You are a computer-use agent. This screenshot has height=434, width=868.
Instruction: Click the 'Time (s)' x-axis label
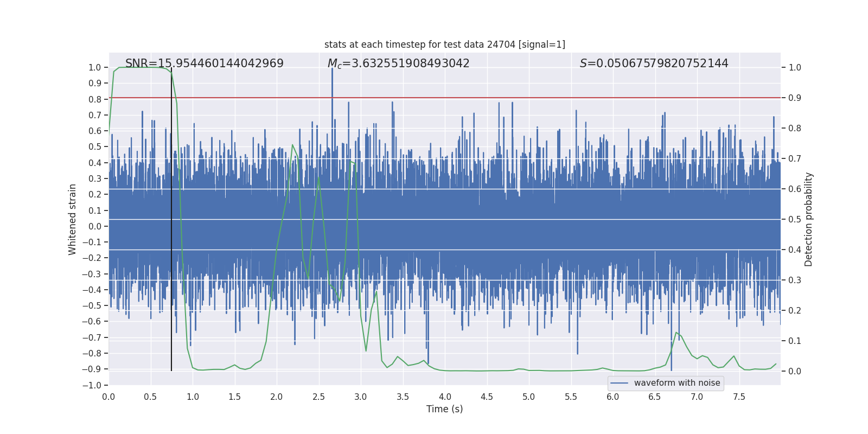coord(444,409)
